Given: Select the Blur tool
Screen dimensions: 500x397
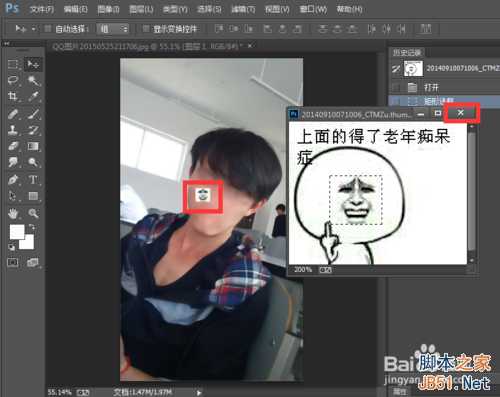Looking at the screenshot, I should click(13, 162).
